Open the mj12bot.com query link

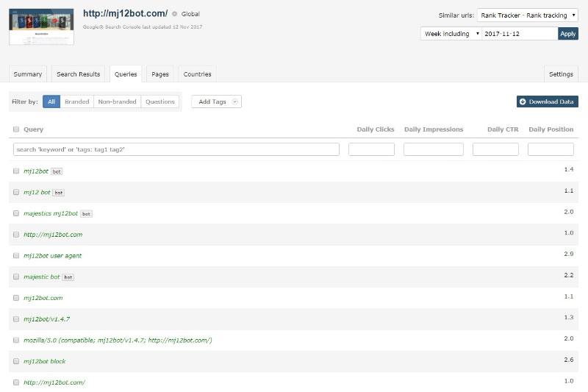(x=43, y=298)
